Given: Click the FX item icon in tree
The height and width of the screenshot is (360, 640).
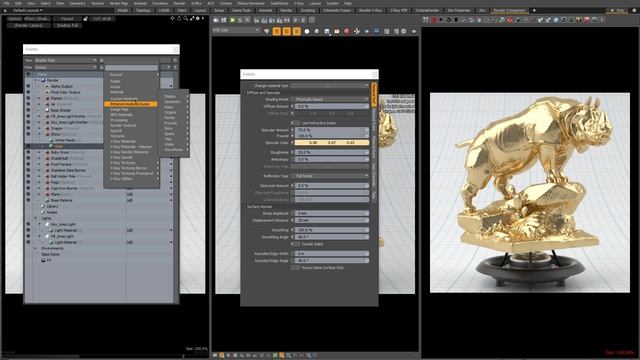Looking at the screenshot, I should click(x=43, y=260).
